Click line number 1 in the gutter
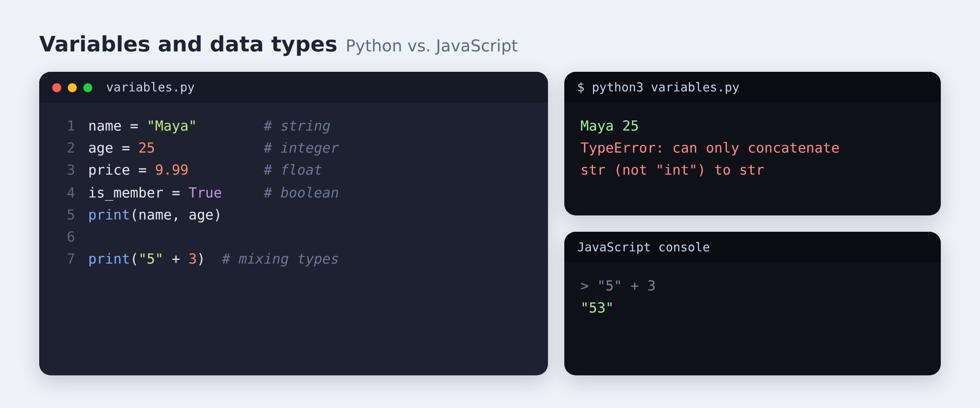980x408 pixels. [x=71, y=126]
